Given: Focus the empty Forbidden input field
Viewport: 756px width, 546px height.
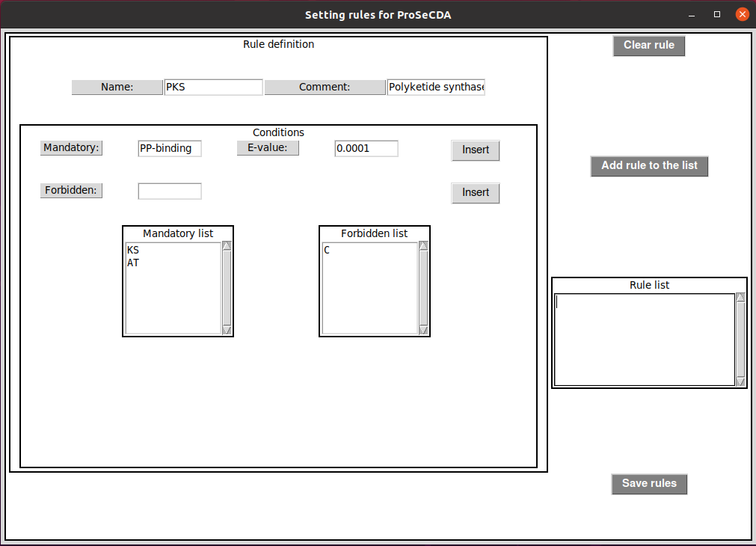Looking at the screenshot, I should 170,191.
